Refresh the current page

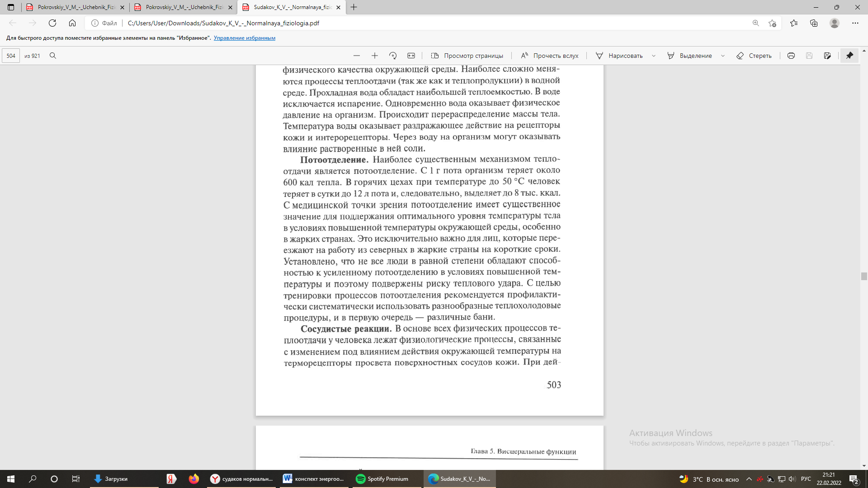pos(52,23)
